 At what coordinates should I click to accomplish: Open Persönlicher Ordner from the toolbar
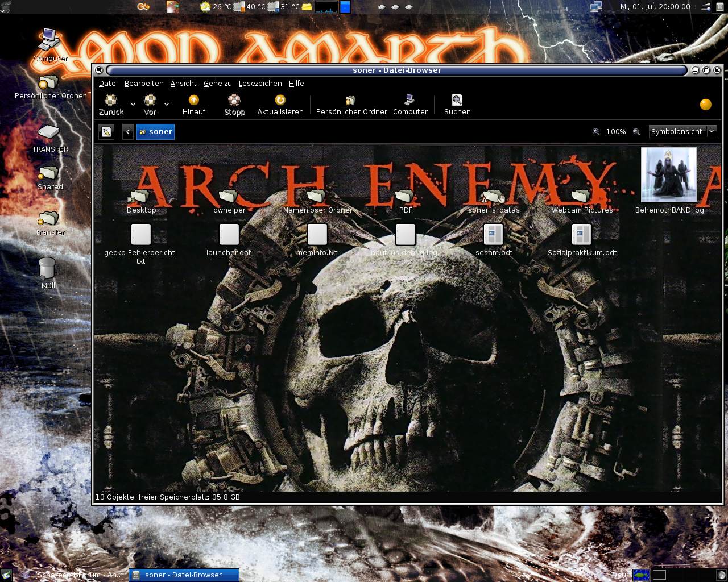(351, 105)
